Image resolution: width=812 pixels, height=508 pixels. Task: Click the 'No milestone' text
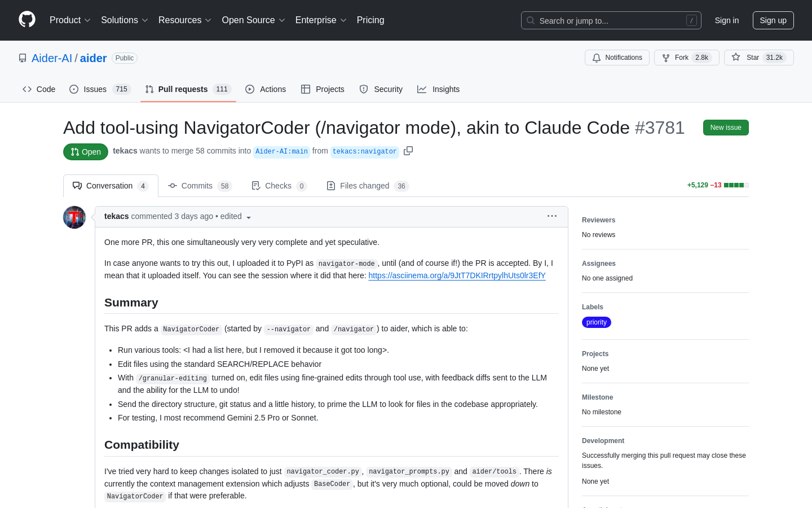(x=602, y=412)
